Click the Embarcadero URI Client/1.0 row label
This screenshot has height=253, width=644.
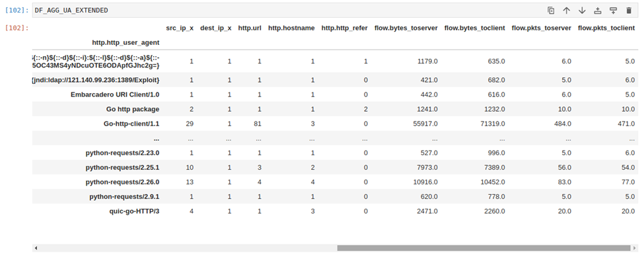(115, 94)
